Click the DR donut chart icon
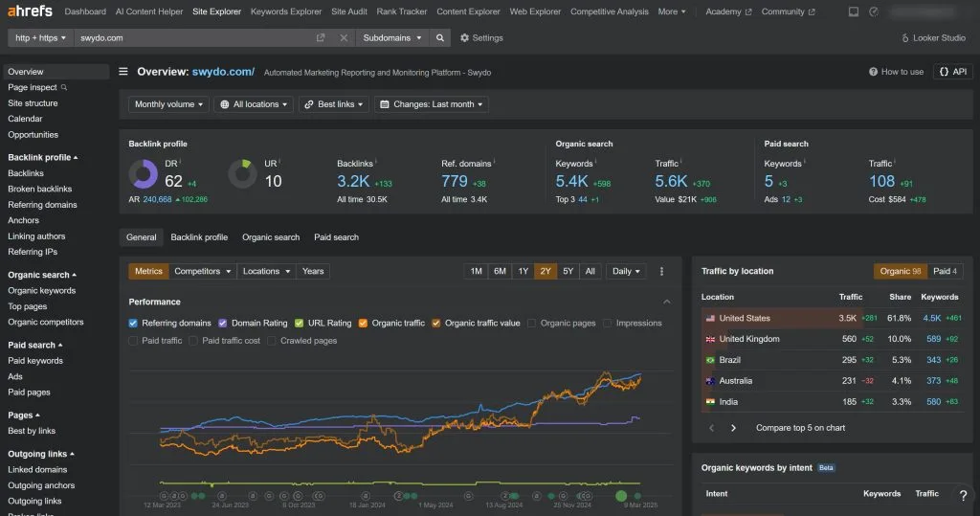 point(144,174)
